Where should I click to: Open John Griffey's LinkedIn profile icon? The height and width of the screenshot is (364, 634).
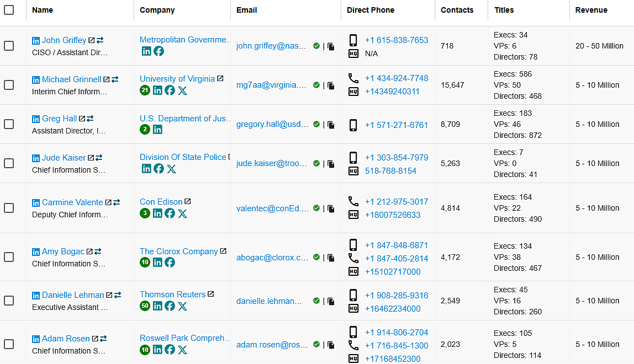[36, 41]
